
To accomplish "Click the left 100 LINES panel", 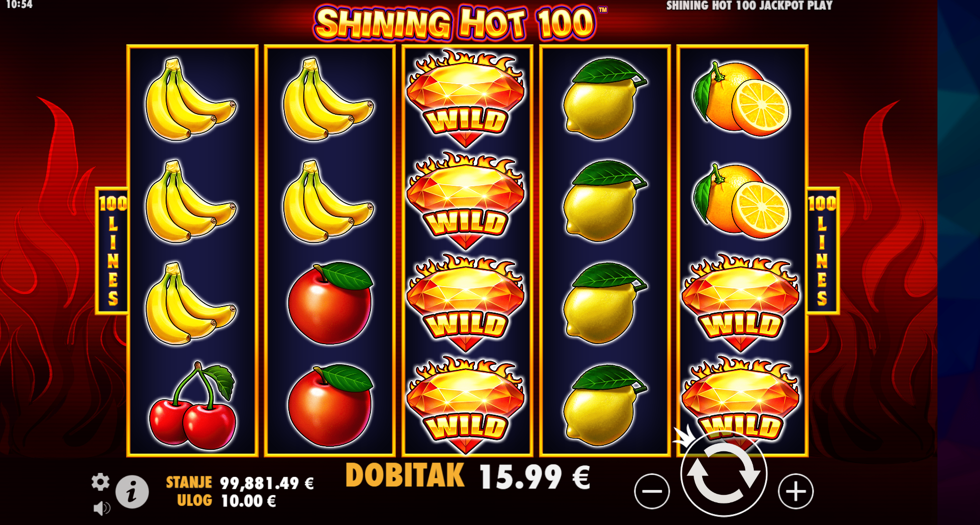I will coord(112,250).
